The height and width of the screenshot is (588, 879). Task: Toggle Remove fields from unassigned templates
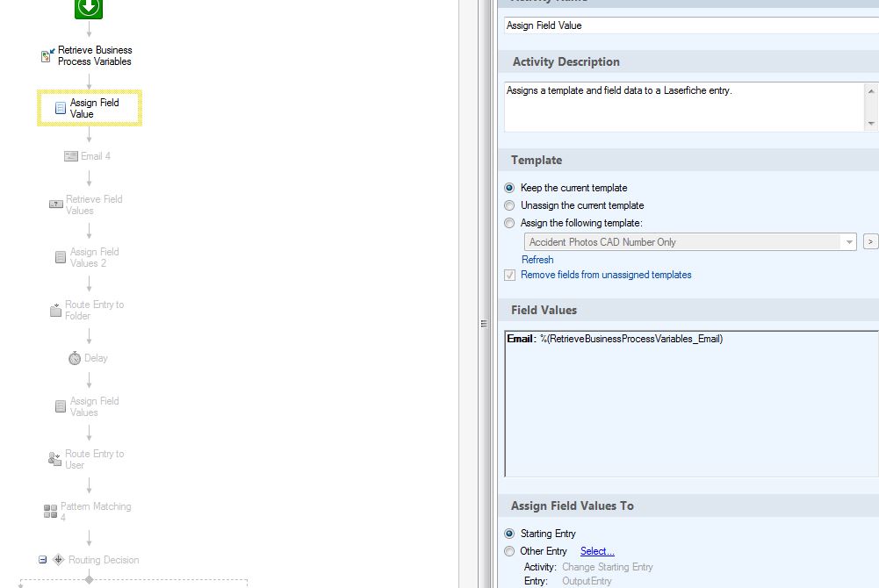tap(510, 275)
